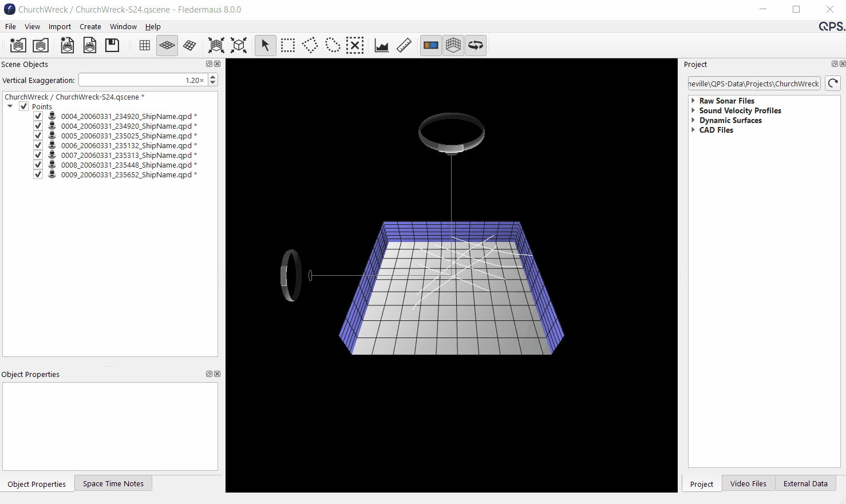
Task: Toggle checkbox for 0009_20060331_235652_ShipName.qpd
Action: click(x=38, y=174)
